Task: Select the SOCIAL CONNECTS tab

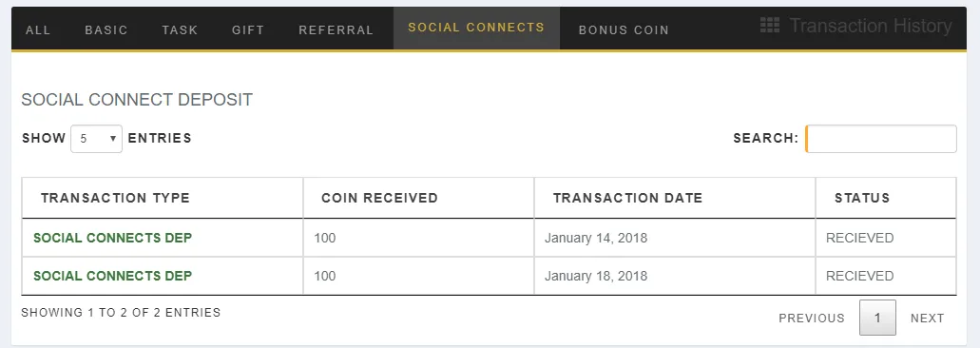Action: click(476, 29)
